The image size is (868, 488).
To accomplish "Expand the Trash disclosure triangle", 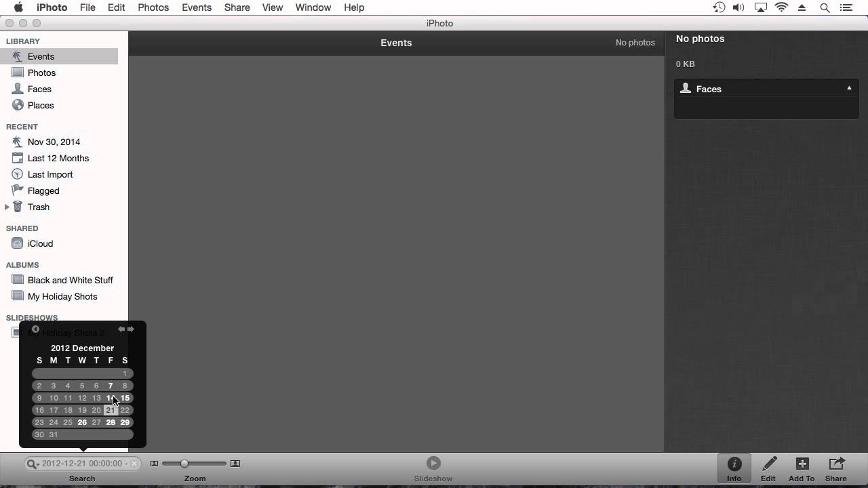I will click(x=7, y=207).
